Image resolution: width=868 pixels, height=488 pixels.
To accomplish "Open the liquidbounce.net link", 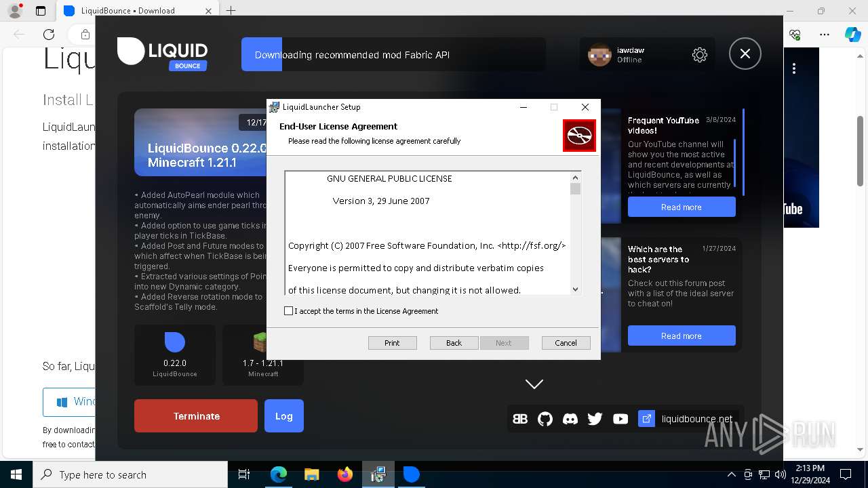I will (697, 419).
